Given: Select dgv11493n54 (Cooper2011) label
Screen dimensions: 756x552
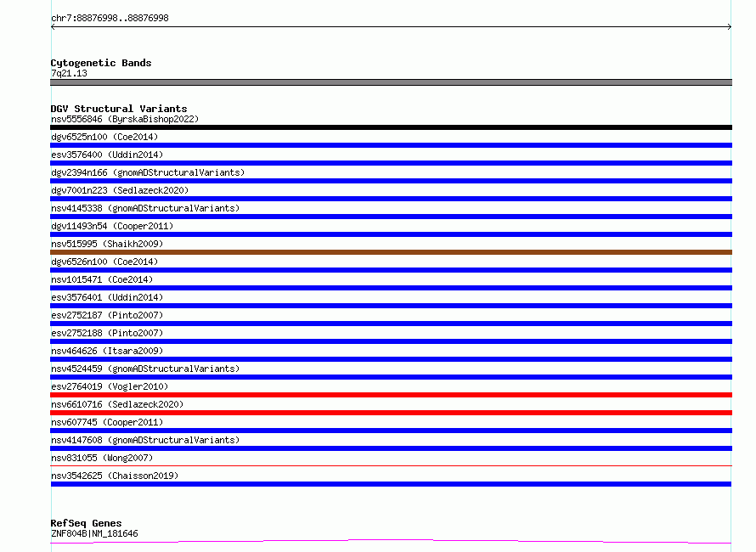Looking at the screenshot, I should pos(112,226).
